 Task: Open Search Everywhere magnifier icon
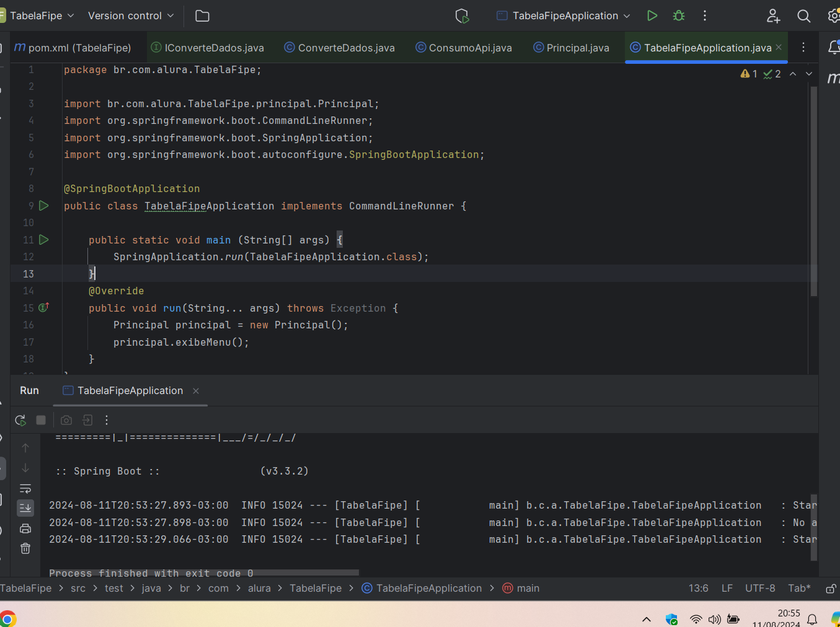coord(804,16)
